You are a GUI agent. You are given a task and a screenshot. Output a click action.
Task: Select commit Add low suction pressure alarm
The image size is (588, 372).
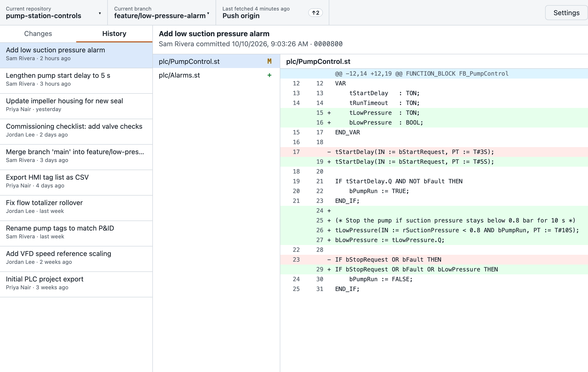(76, 55)
